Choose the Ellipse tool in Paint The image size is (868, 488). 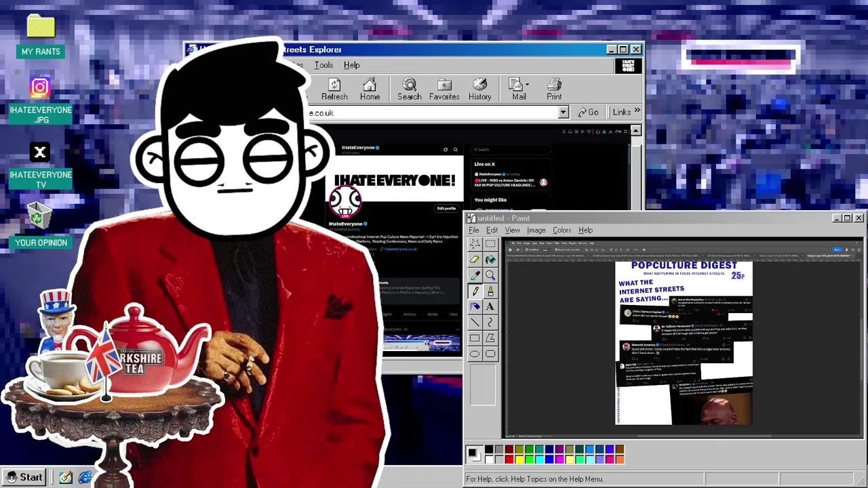point(475,353)
